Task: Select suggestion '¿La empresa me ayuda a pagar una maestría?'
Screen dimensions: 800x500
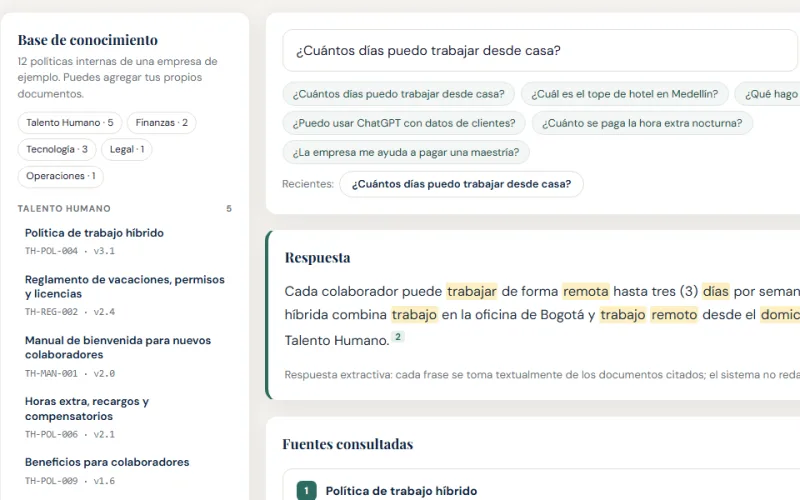Action: [406, 152]
